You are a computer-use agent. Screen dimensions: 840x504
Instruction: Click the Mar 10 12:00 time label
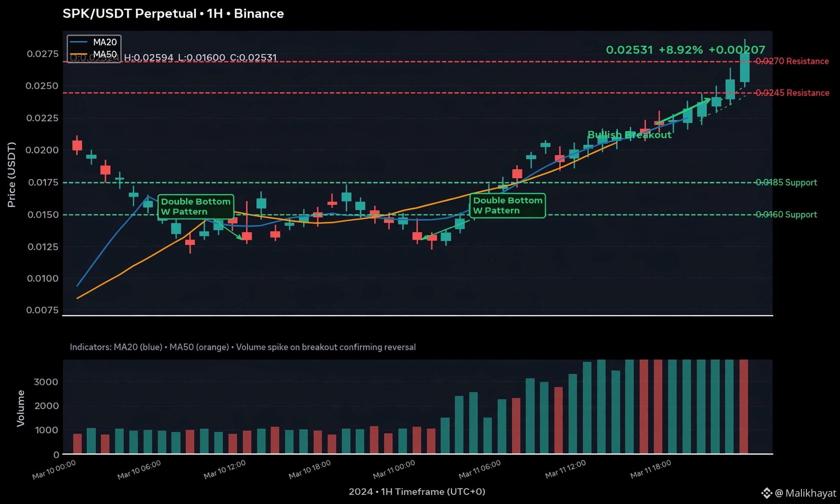pos(225,470)
